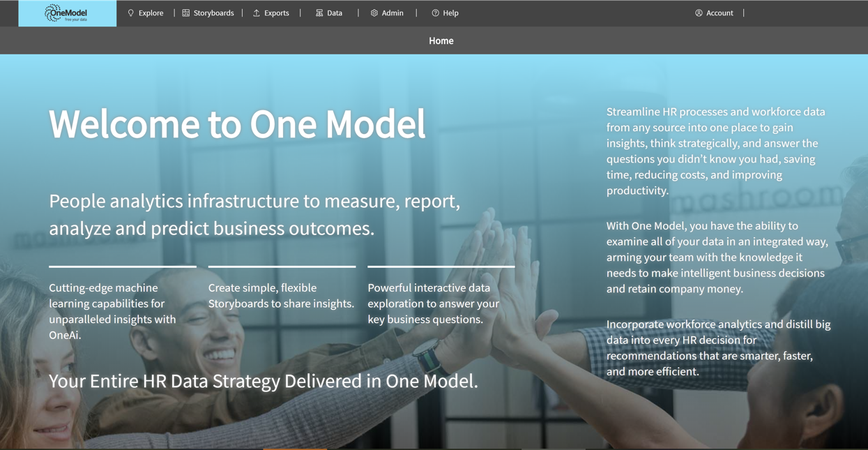Select the flexible Storyboards feature text
Screen dimensions: 868x450
pos(281,296)
